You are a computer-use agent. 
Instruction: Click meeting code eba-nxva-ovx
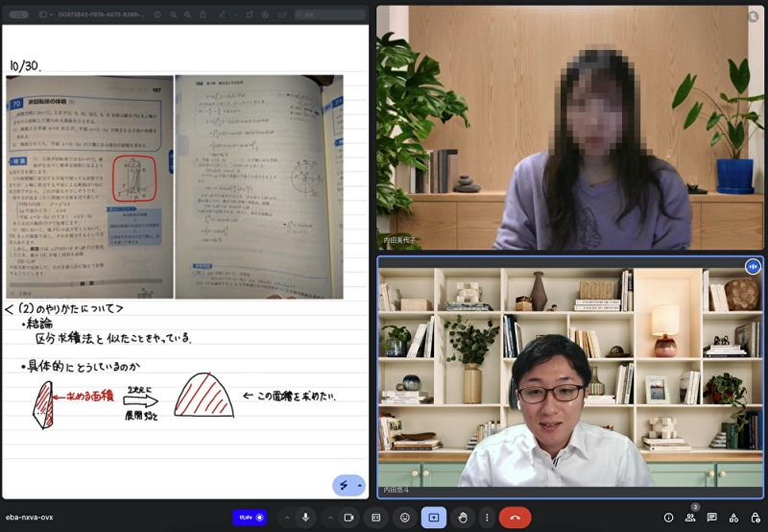point(30,518)
